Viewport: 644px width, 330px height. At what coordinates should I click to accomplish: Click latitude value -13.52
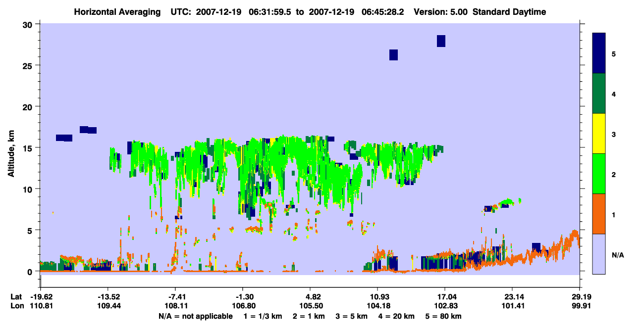108,297
